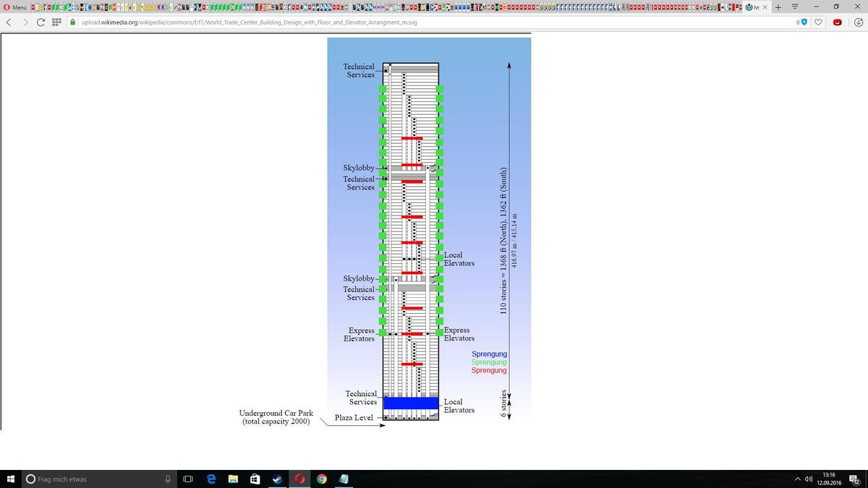This screenshot has width=868, height=488.
Task: Open the Speed Dial grid
Action: (x=56, y=22)
